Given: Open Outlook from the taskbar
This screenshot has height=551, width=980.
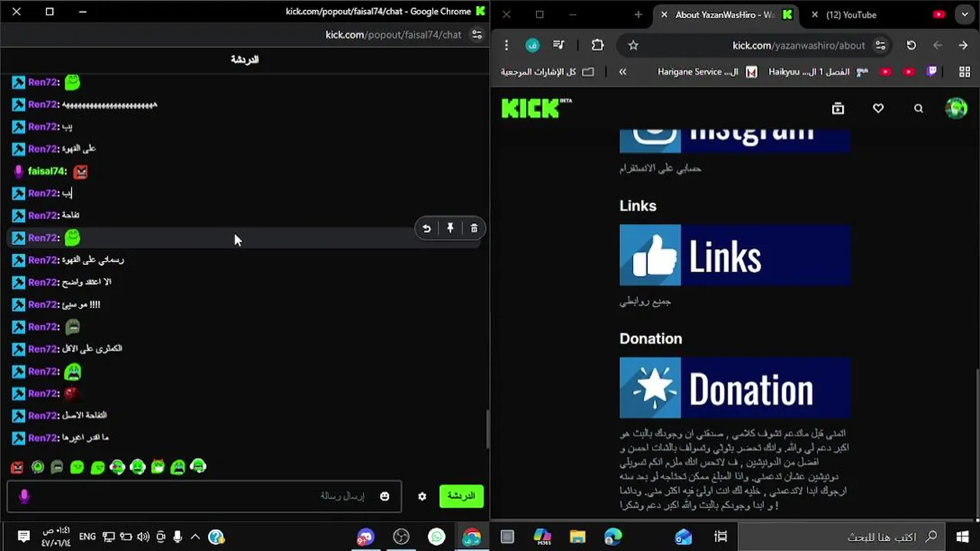Looking at the screenshot, I should (684, 537).
